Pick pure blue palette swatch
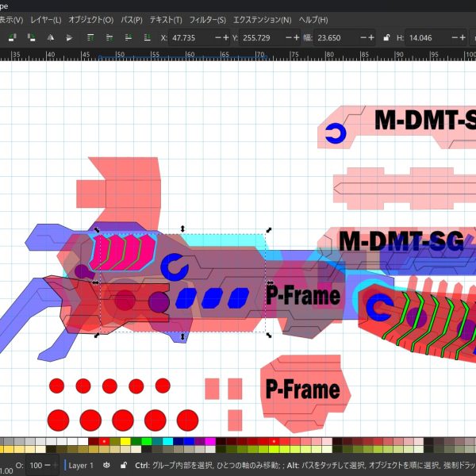This screenshot has width=476, height=476. (x=189, y=441)
